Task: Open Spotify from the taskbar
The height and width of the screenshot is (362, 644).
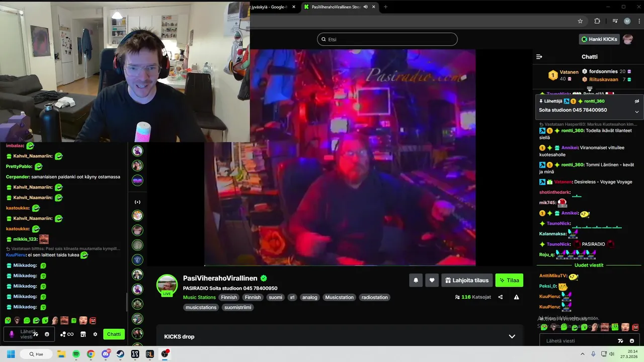Action: pos(76,354)
